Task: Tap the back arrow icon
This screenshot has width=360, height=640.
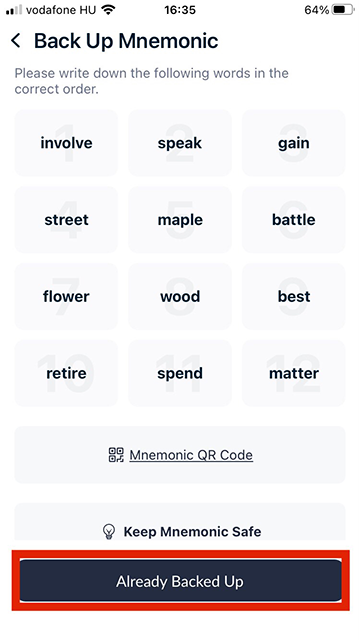Action: (x=16, y=41)
